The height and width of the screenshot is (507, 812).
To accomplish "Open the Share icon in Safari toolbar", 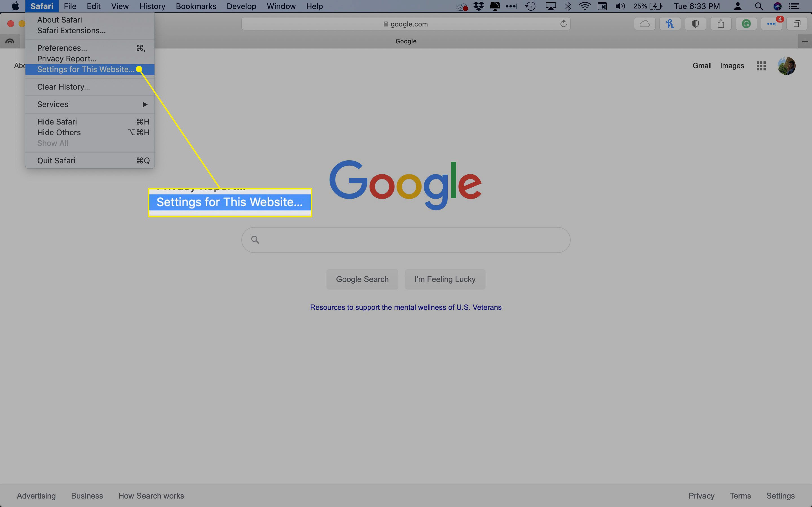I will coord(720,24).
